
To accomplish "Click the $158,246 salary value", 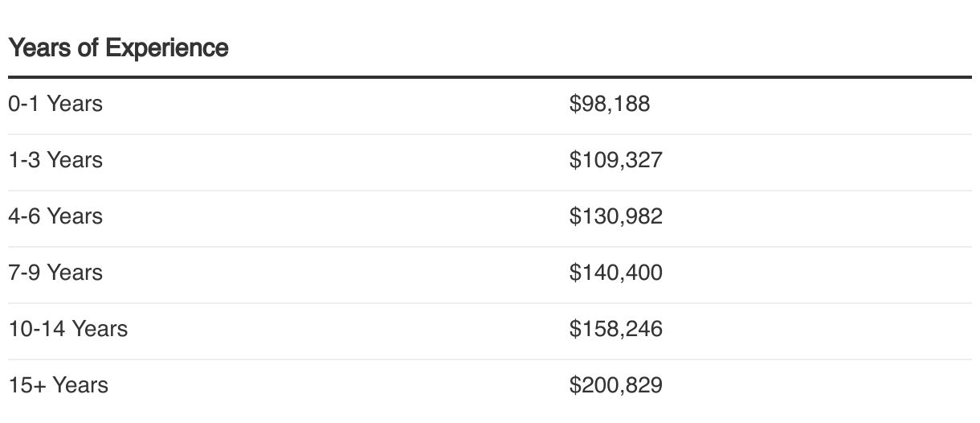I will coord(615,329).
